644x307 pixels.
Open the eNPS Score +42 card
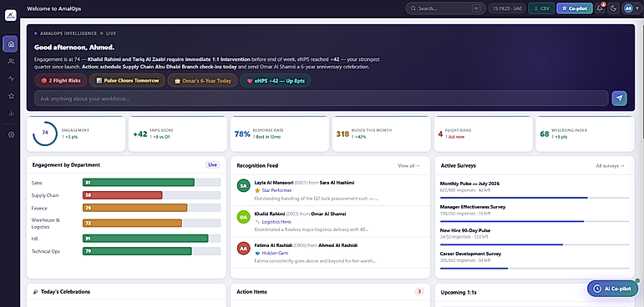point(178,133)
